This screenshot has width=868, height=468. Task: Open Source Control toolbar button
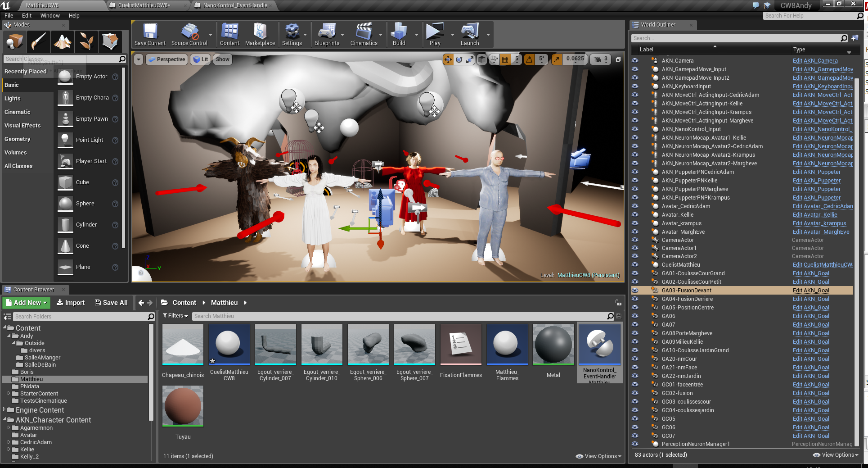pyautogui.click(x=189, y=35)
